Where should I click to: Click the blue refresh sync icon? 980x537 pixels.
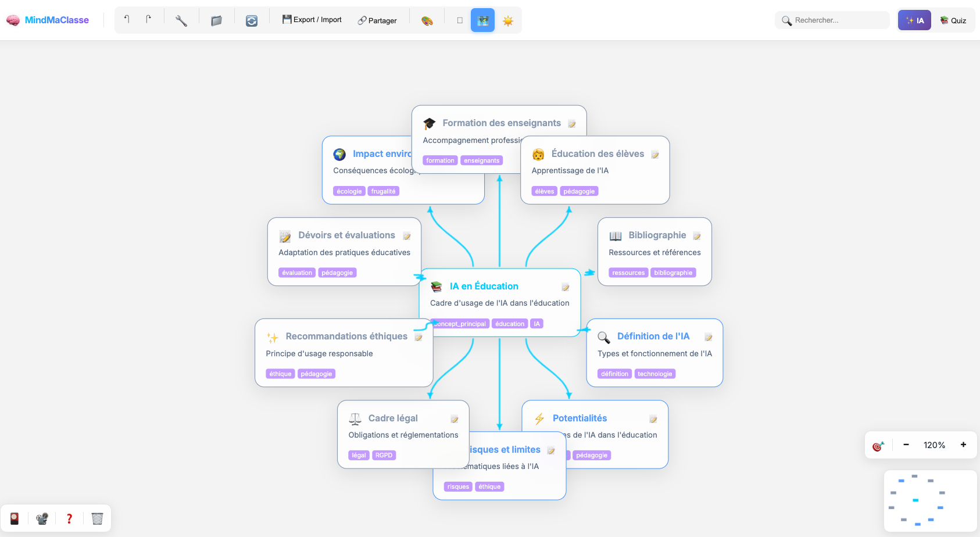(252, 20)
